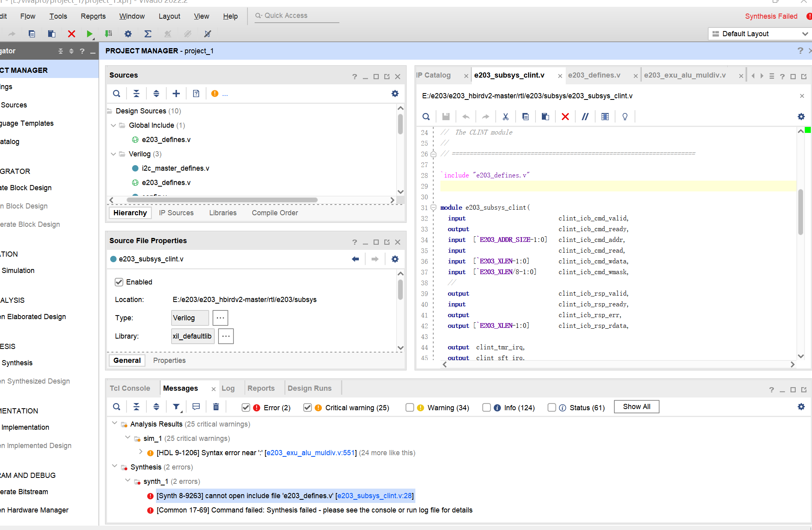Click the Run Implementation toolbar button
This screenshot has height=530, width=812.
[108, 33]
